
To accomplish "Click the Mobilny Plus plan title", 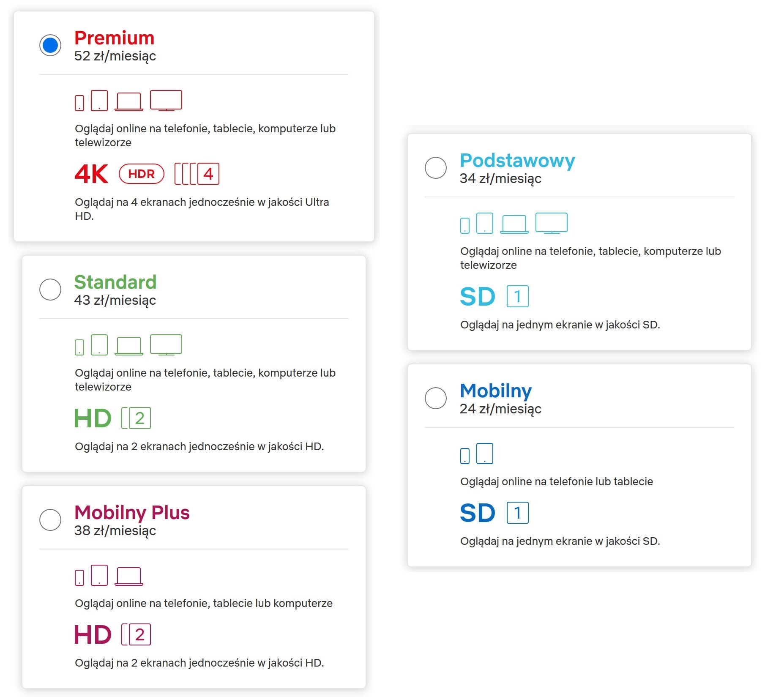I will coord(132,512).
